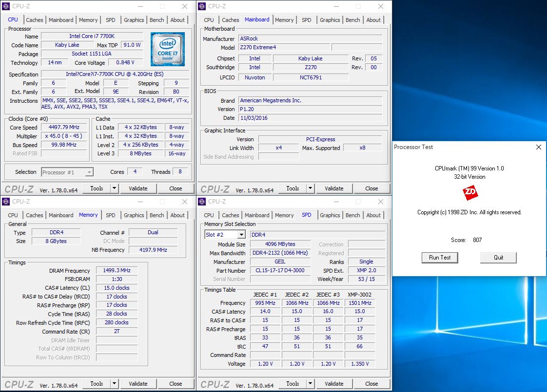Select the About tab in the Mainboard window

click(x=373, y=20)
